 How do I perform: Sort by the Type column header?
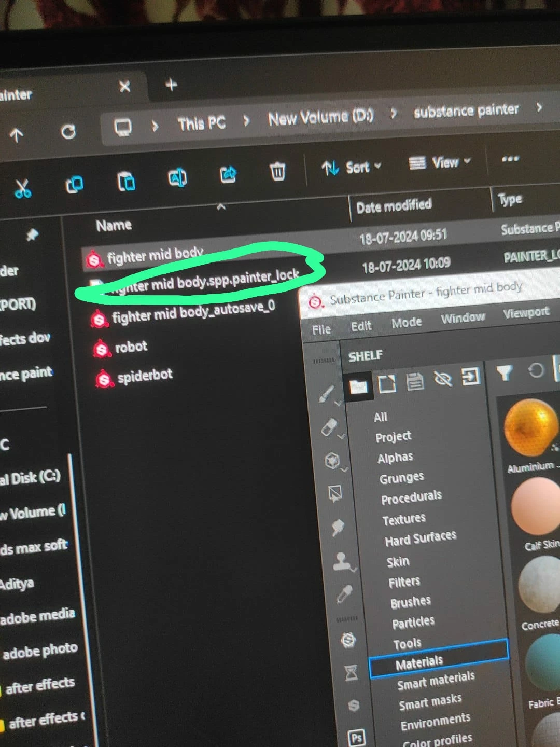click(510, 199)
